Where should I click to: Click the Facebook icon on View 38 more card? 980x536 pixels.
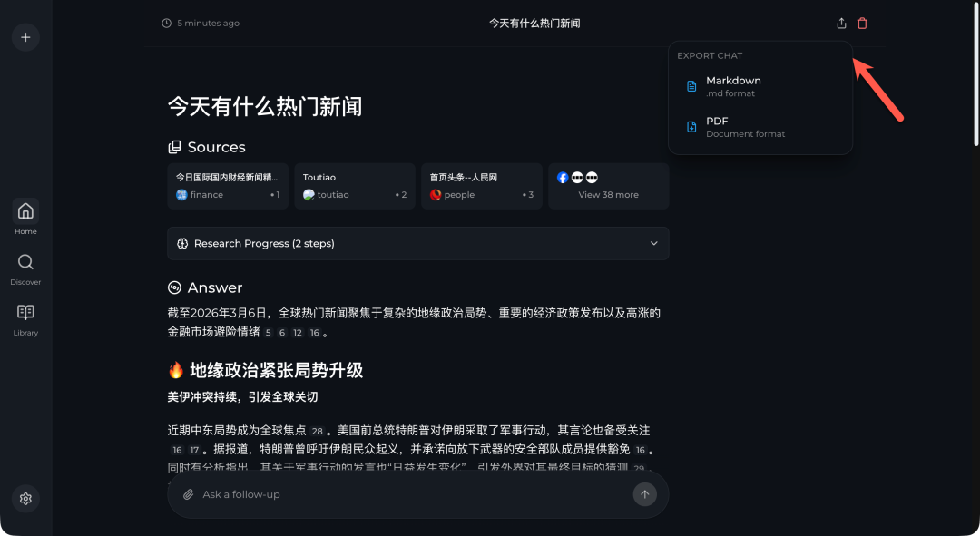pos(563,177)
